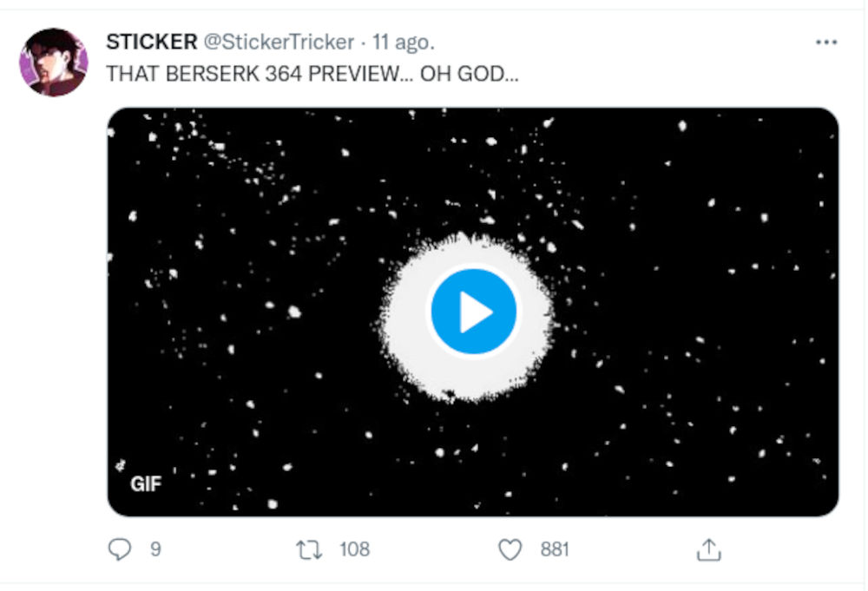Open the STICKER profile avatar
This screenshot has width=868, height=591.
pyautogui.click(x=54, y=62)
